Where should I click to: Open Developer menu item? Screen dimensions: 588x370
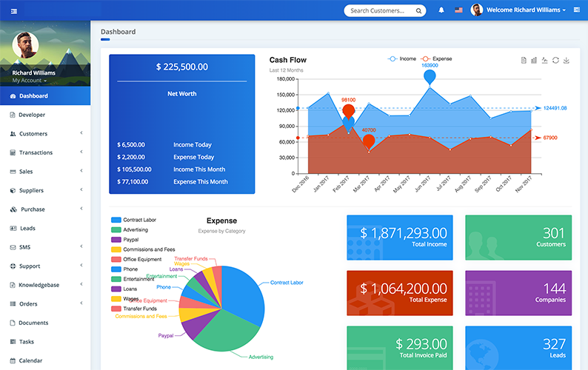[x=45, y=115]
